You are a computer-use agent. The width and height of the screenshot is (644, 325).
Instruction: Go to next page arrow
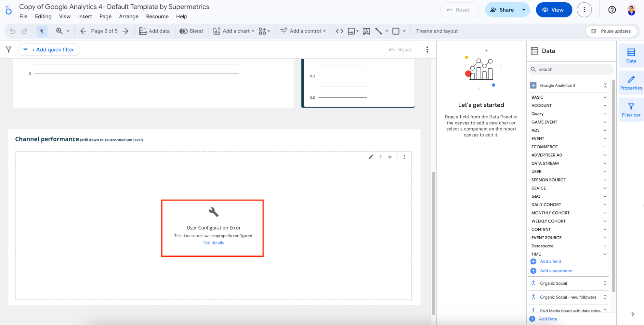click(126, 31)
